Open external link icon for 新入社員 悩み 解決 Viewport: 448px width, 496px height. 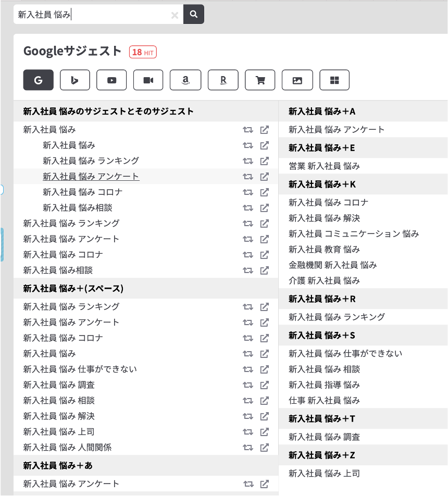pos(265,416)
